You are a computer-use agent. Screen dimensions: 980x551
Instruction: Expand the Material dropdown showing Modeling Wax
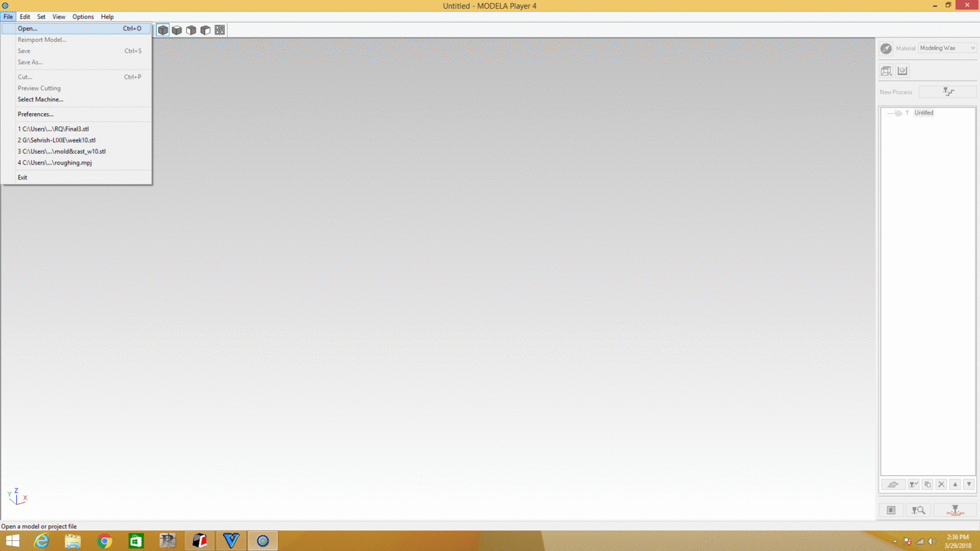tap(948, 48)
